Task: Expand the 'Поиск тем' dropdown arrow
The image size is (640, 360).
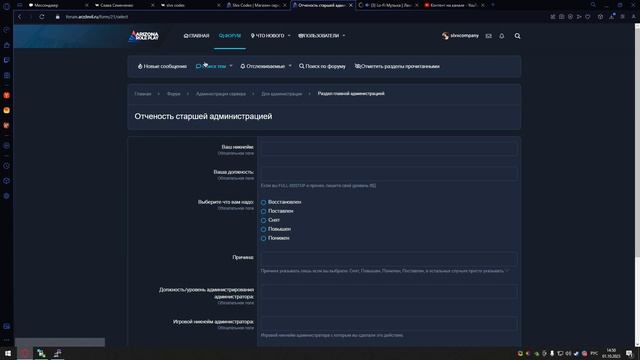Action: (x=231, y=66)
